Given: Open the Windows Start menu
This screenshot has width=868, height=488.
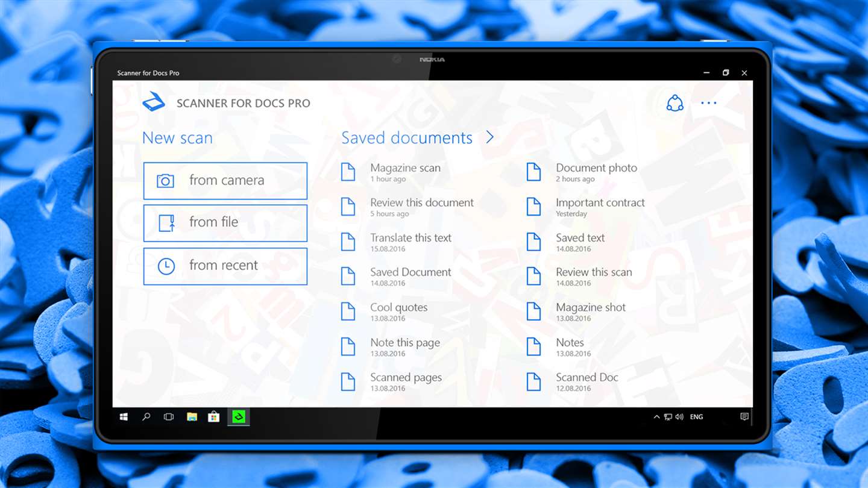Looking at the screenshot, I should [124, 417].
